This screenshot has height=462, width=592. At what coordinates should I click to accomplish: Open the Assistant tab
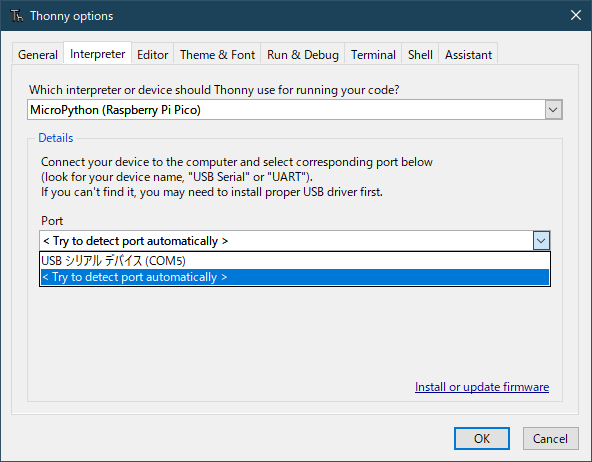click(468, 55)
